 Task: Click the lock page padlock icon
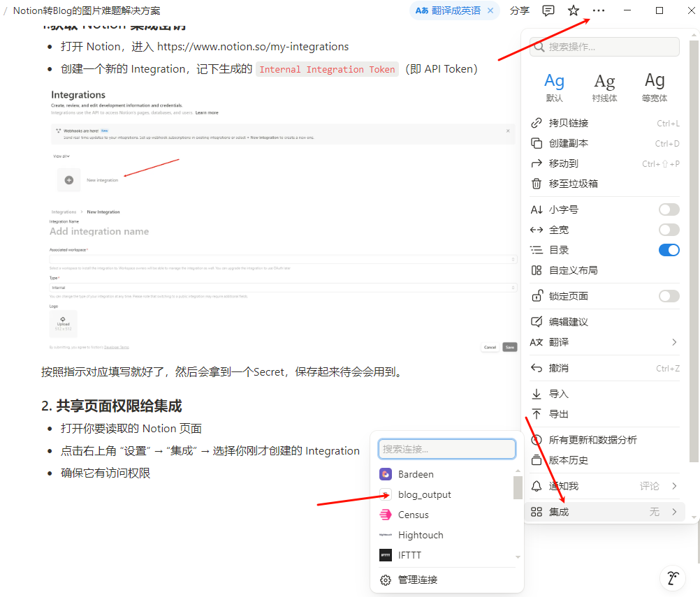point(537,296)
